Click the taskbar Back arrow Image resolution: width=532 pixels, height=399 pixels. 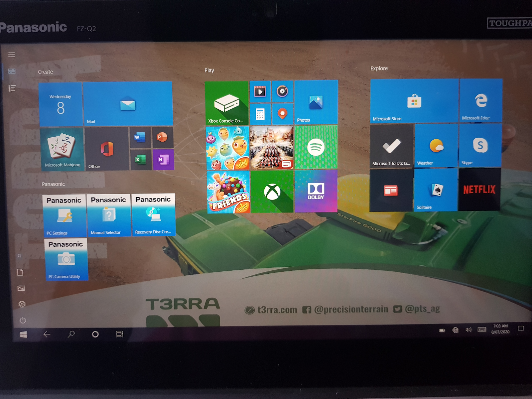tap(47, 334)
